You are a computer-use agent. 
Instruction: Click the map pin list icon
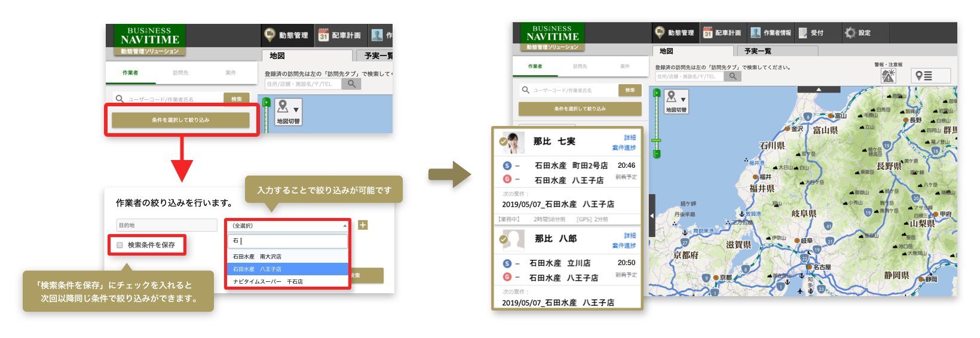[x=924, y=76]
